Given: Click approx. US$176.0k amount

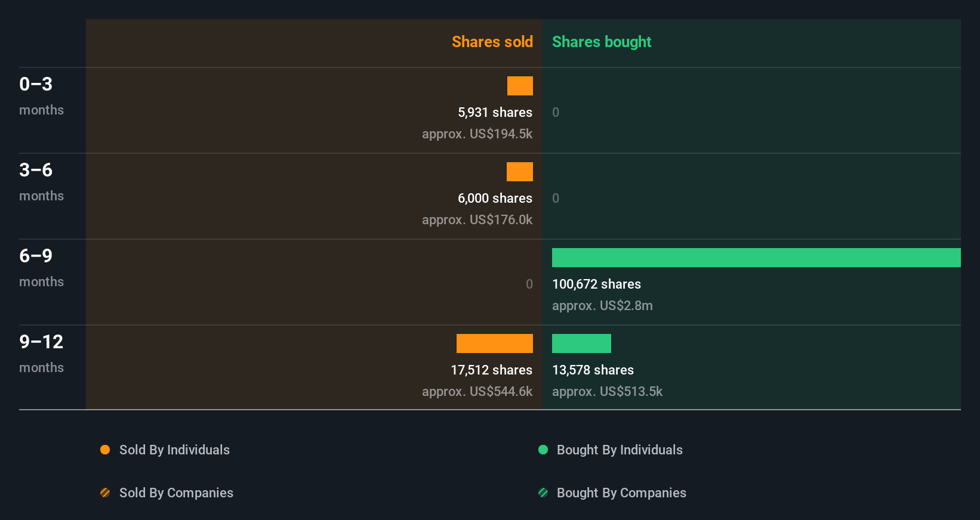Looking at the screenshot, I should [x=477, y=219].
